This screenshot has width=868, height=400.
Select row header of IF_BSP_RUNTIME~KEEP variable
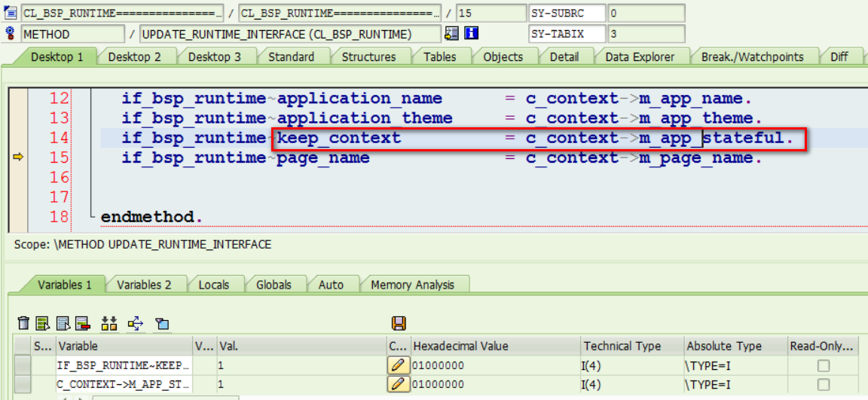(x=22, y=365)
